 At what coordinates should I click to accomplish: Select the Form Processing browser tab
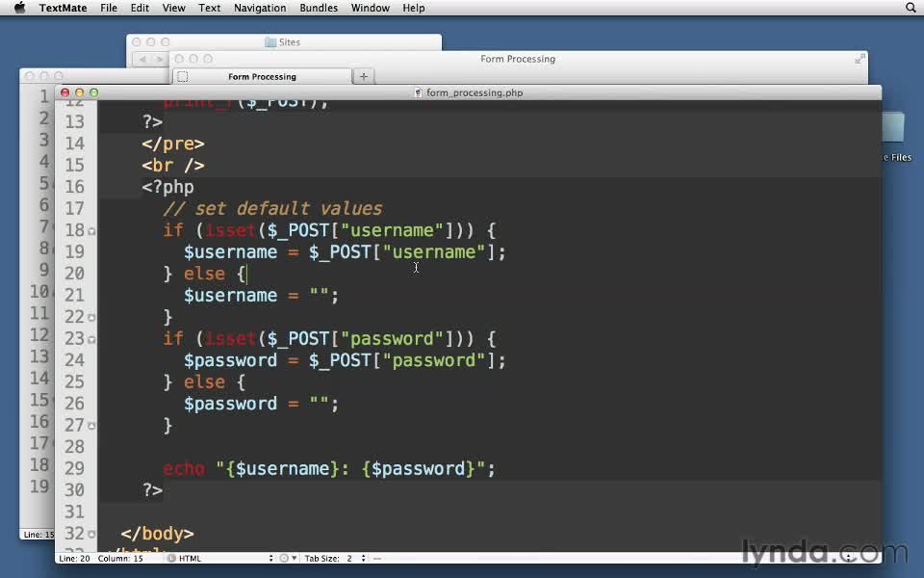262,77
